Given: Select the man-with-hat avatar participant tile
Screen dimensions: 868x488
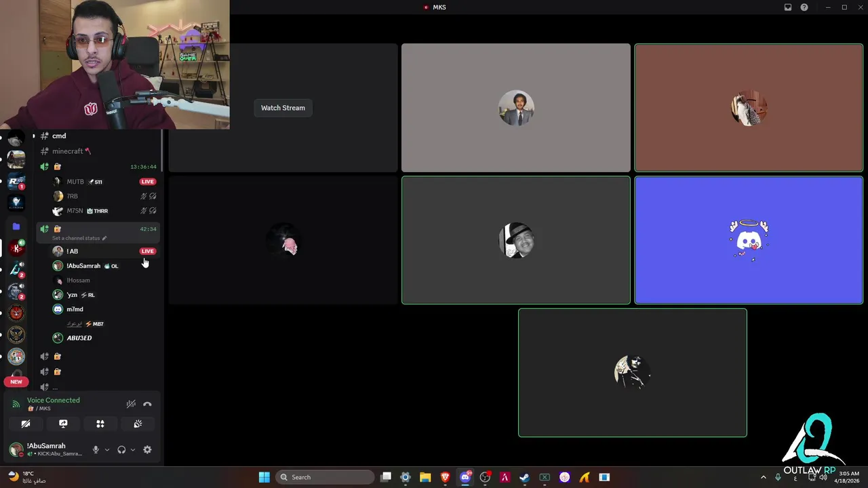Looking at the screenshot, I should [516, 240].
